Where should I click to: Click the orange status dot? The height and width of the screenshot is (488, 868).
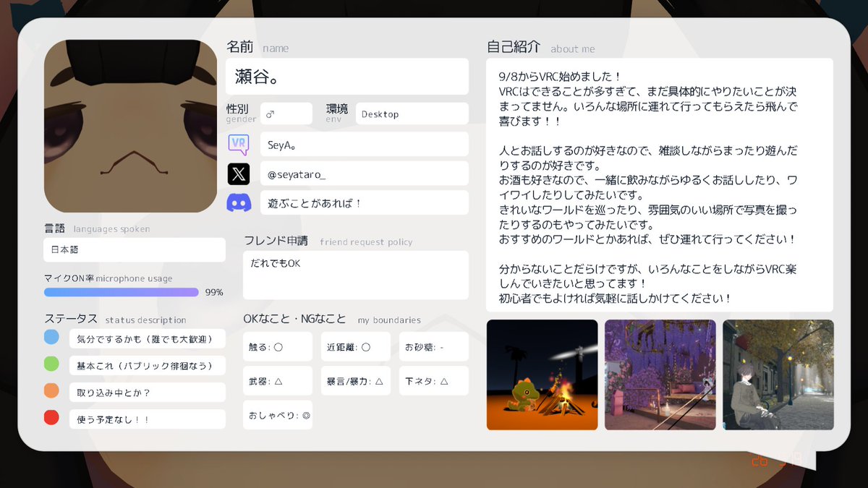point(51,390)
